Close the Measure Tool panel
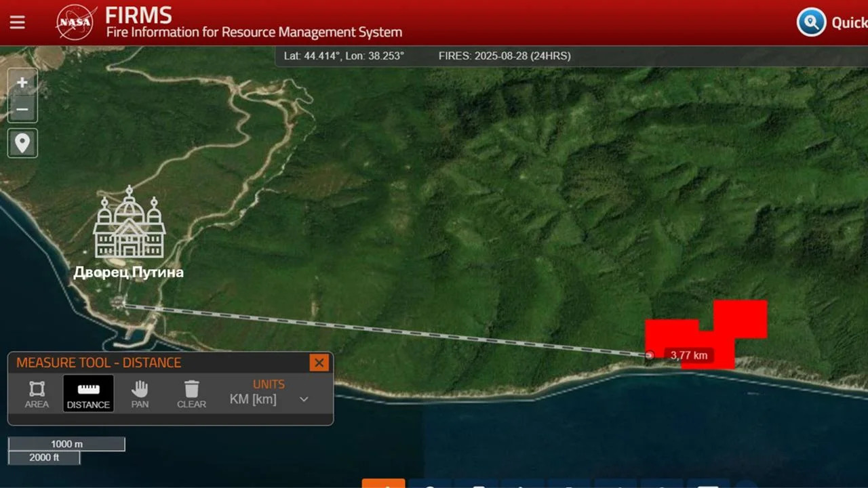868x488 pixels. click(319, 363)
